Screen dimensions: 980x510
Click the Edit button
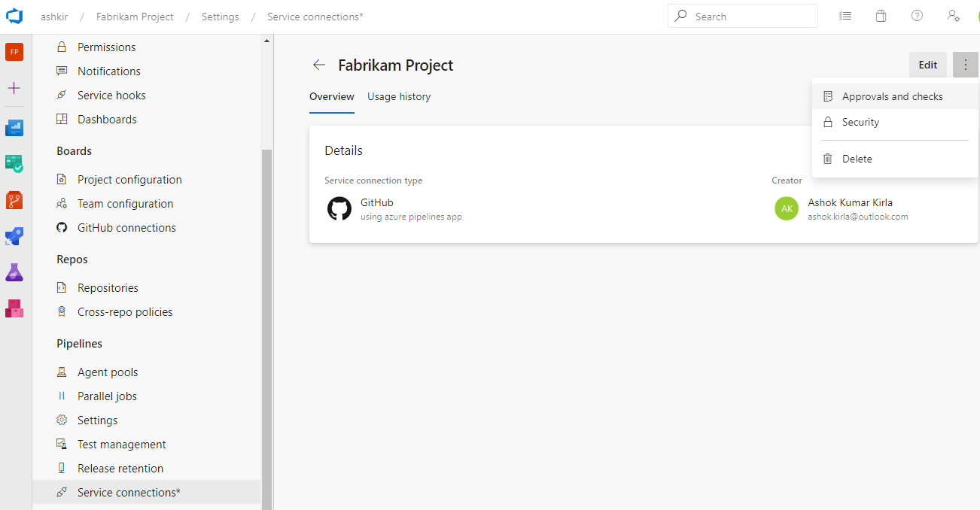927,65
